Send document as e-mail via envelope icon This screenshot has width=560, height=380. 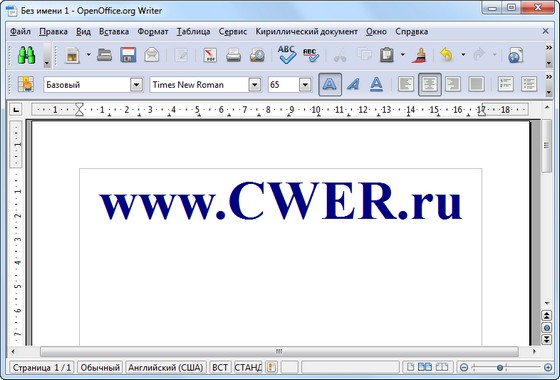pyautogui.click(x=152, y=55)
